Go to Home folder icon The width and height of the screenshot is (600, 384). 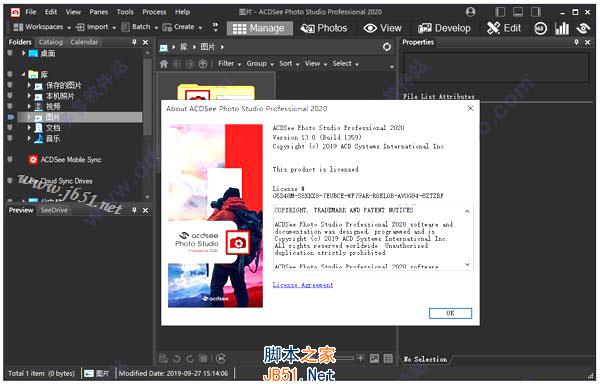(x=164, y=64)
